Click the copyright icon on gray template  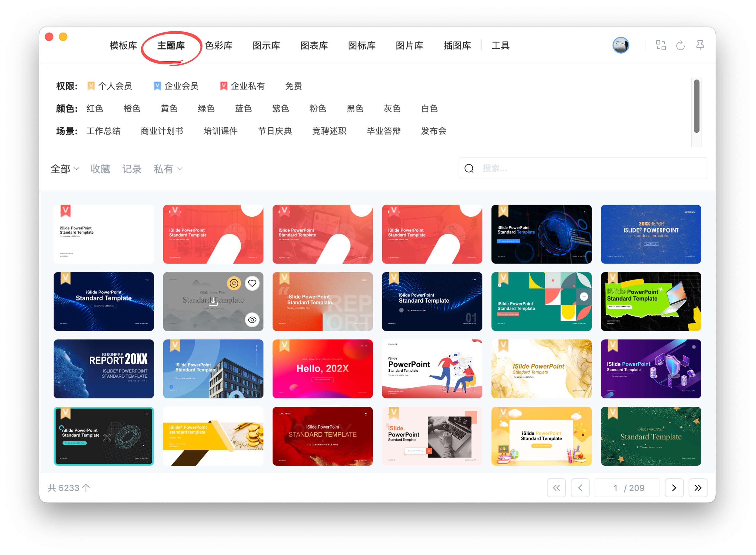234,283
